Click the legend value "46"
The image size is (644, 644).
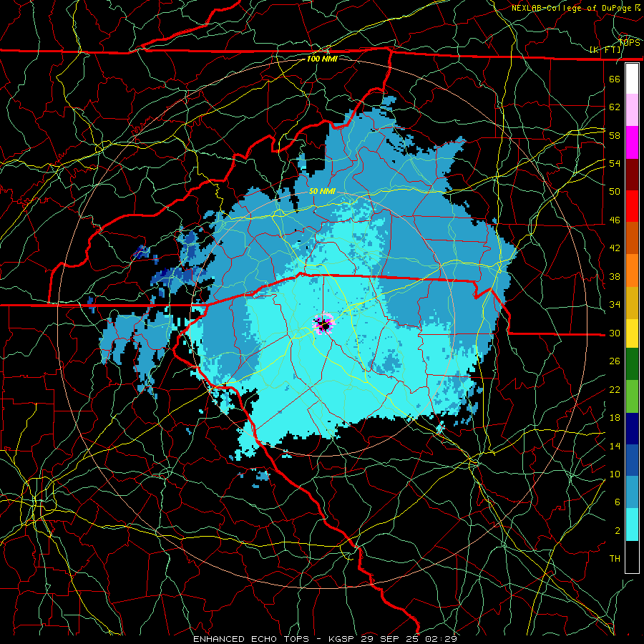pos(615,220)
